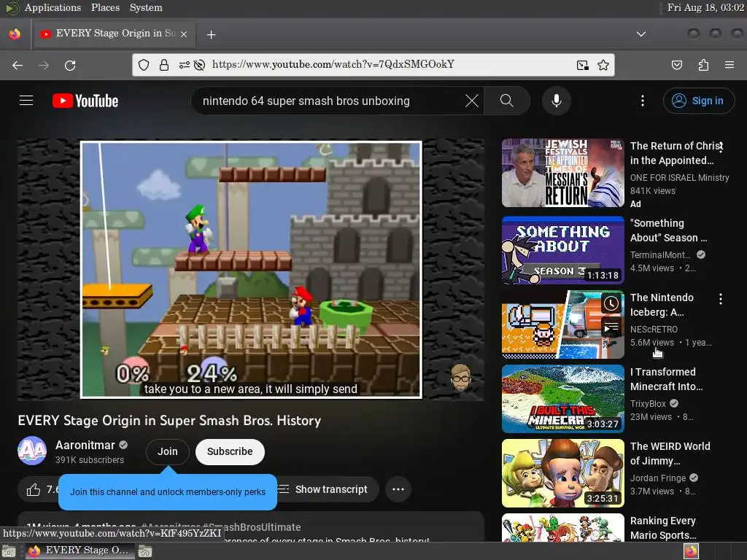Open the YouTube hamburger guide menu
Viewport: 747px width, 560px height.
coord(26,101)
